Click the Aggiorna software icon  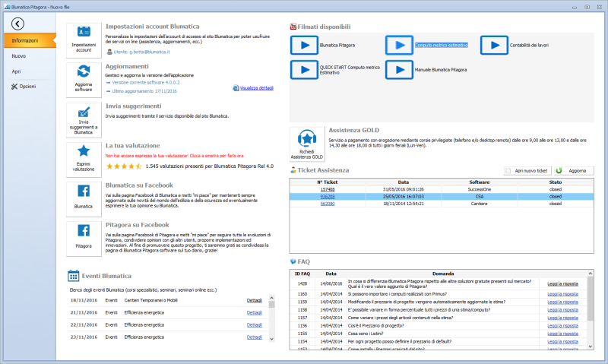click(84, 80)
